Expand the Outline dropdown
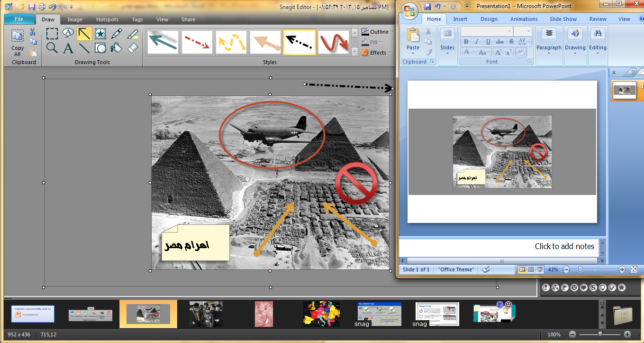Viewport: 644px width, 343px height. [x=392, y=32]
